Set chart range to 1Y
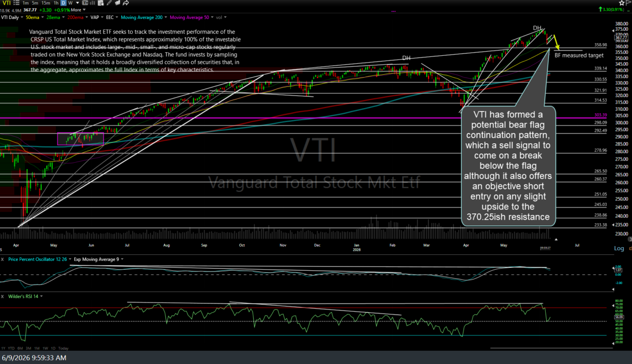 tap(3, 348)
